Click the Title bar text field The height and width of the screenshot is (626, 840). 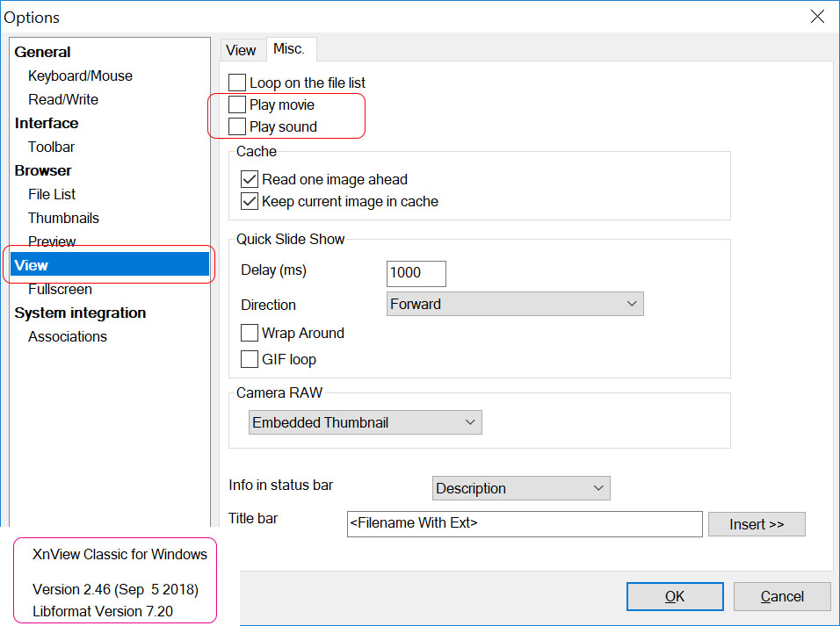525,524
